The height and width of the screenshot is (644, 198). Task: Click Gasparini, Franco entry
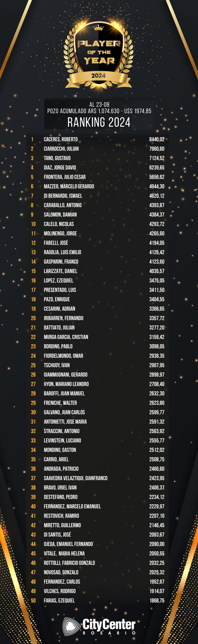point(61,262)
